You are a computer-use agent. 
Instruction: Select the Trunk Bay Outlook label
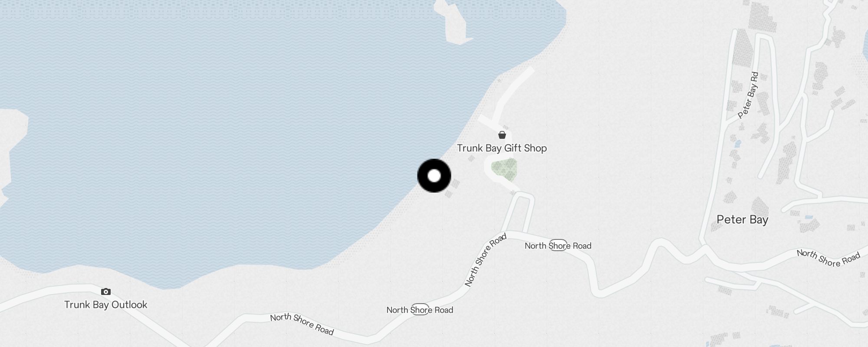[x=106, y=305]
